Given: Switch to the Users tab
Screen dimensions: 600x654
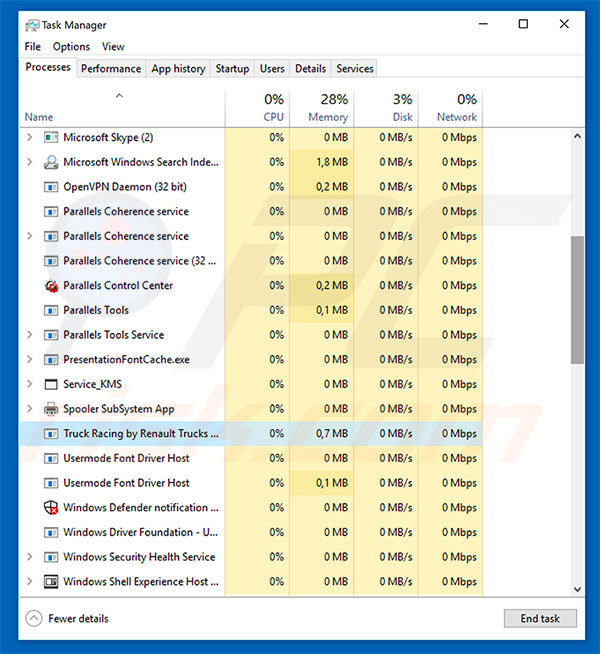Looking at the screenshot, I should point(272,68).
